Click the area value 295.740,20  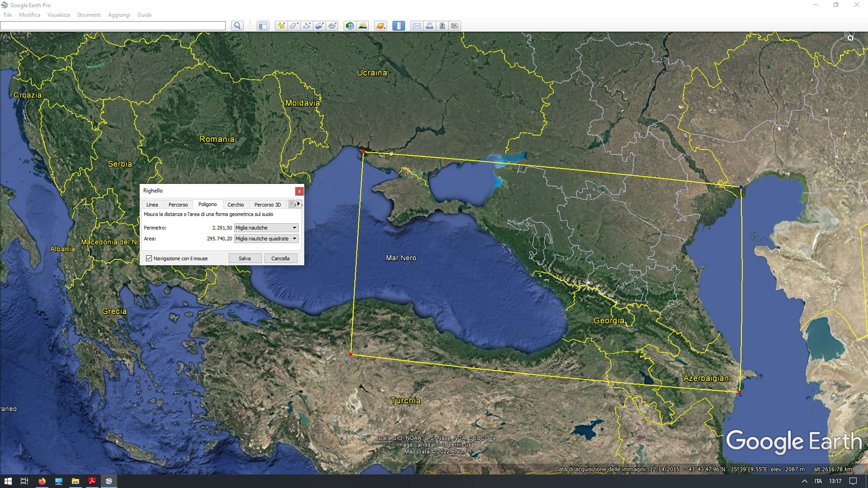(219, 239)
